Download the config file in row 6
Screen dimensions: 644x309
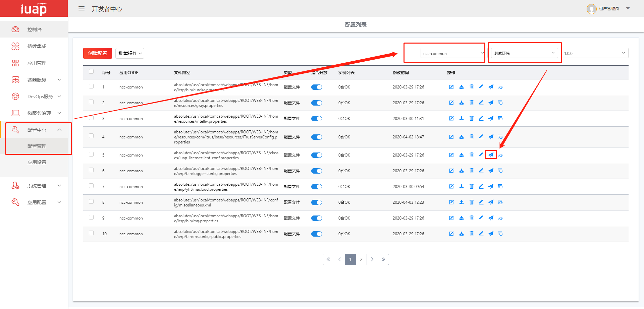(x=462, y=171)
